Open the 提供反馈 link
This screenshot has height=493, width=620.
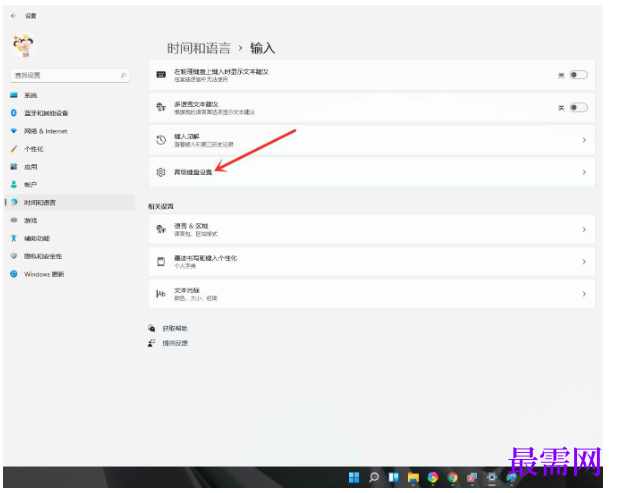pyautogui.click(x=175, y=343)
